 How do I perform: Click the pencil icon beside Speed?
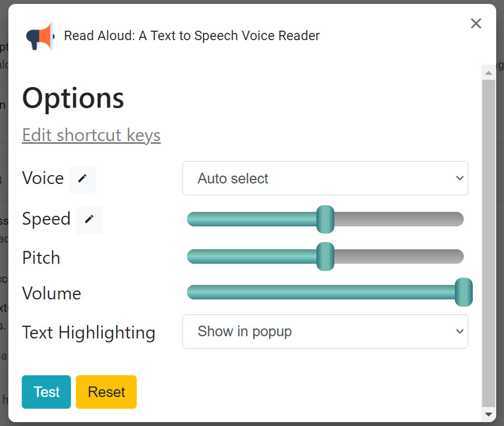click(89, 219)
